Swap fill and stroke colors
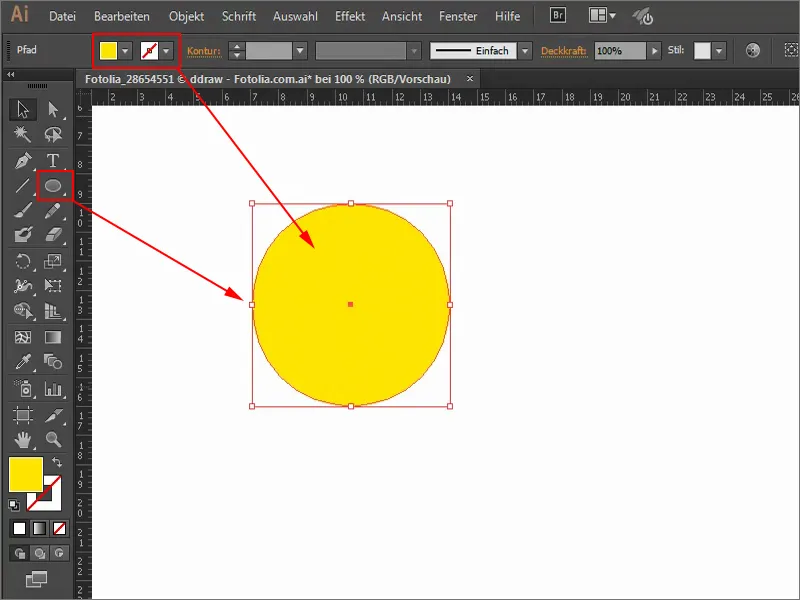Image resolution: width=800 pixels, height=600 pixels. pos(57,462)
